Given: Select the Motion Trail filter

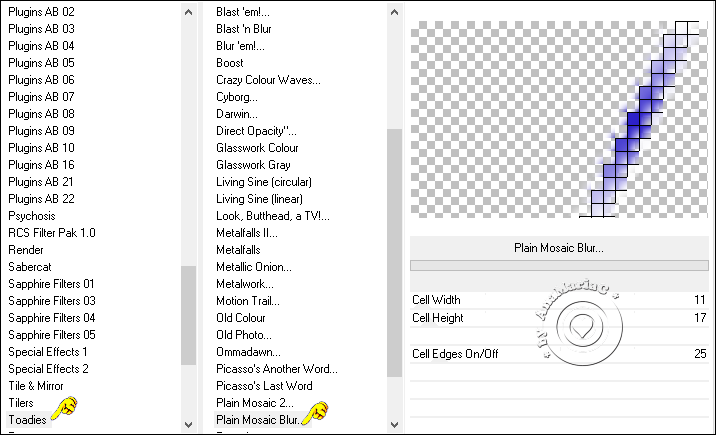Looking at the screenshot, I should [246, 301].
